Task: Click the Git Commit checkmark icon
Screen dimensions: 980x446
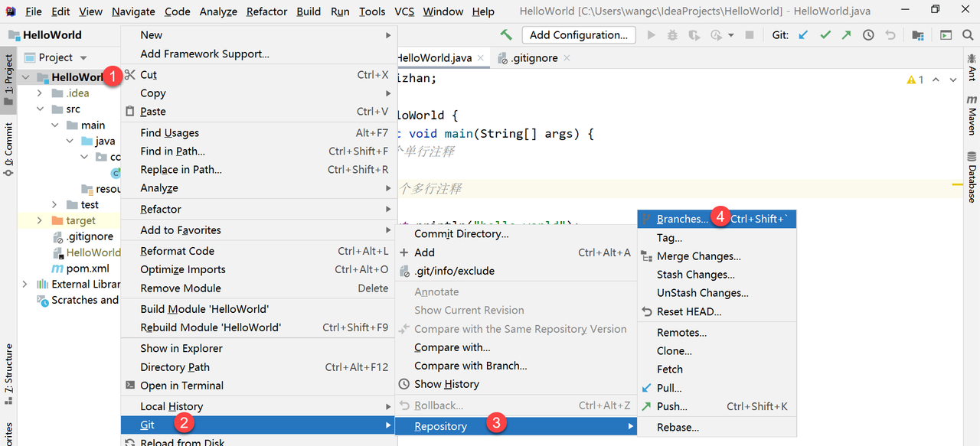Action: (x=825, y=35)
